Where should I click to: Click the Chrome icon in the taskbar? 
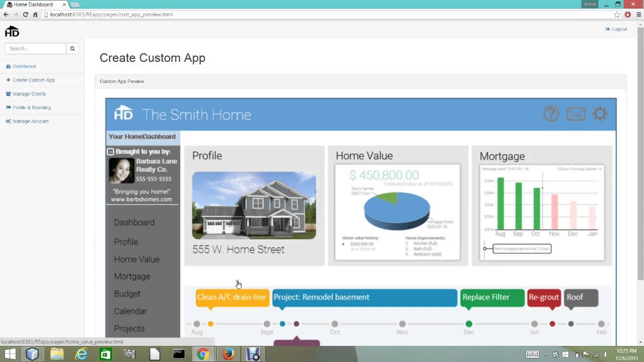(203, 354)
